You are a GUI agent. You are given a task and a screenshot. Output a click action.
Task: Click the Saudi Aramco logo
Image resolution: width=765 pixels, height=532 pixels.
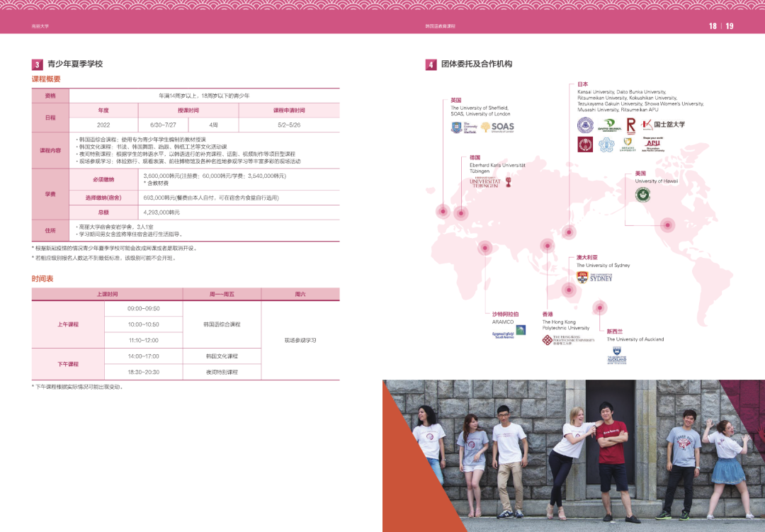[x=509, y=332]
